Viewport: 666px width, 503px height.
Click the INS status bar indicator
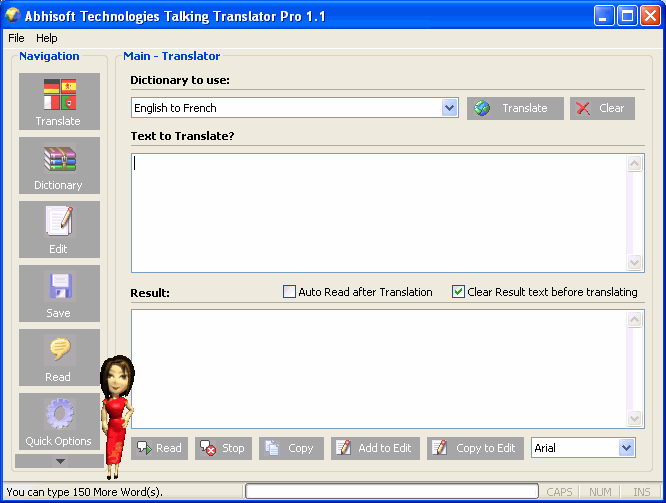[641, 492]
